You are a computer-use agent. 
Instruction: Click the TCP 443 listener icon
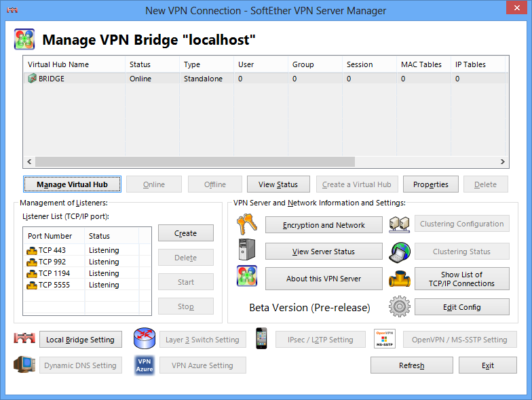click(31, 251)
